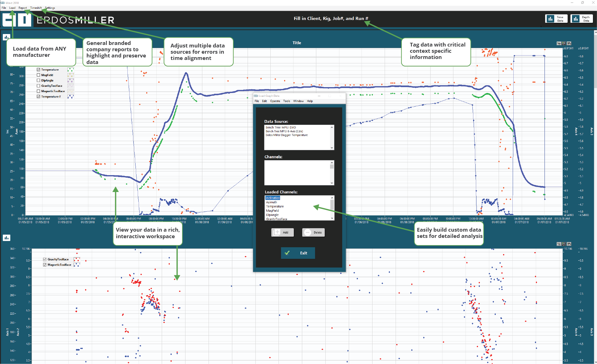Screen dimensions: 597x364
Task: Click Loaded Channels list scroll-down arrow
Action: coord(332,218)
